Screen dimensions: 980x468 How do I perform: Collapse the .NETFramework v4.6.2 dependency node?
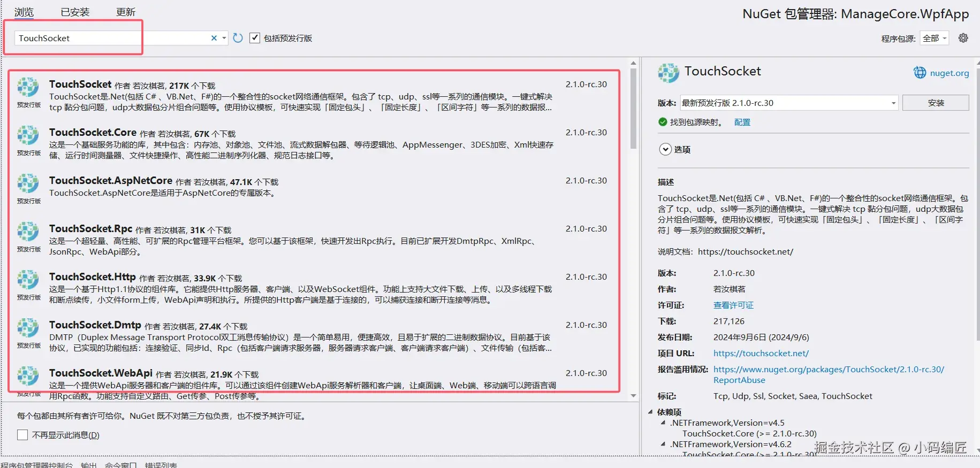click(x=663, y=444)
